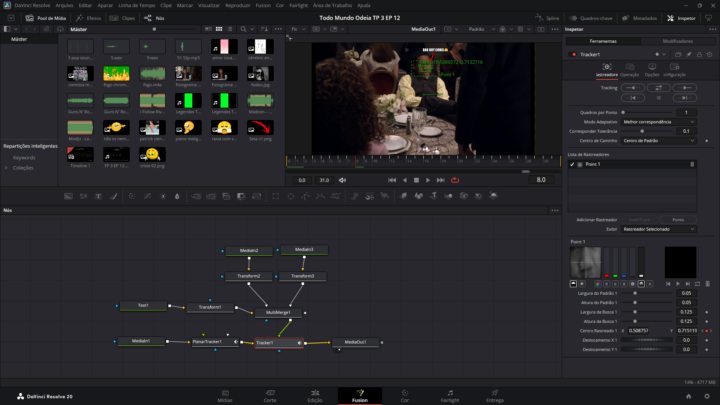Open the Centro de Caminho dropdown
The height and width of the screenshot is (405, 720).
pyautogui.click(x=658, y=140)
